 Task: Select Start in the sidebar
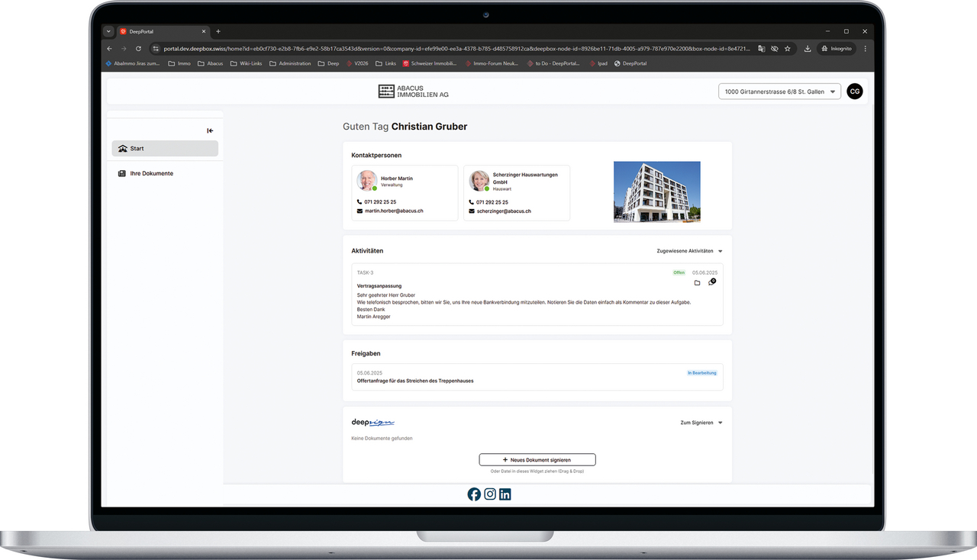click(x=165, y=149)
